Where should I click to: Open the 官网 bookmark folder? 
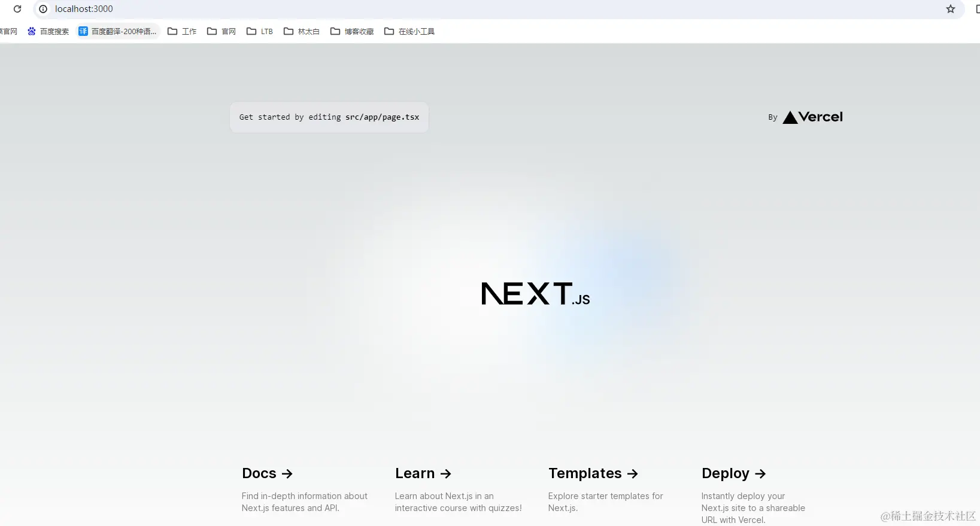(x=222, y=31)
